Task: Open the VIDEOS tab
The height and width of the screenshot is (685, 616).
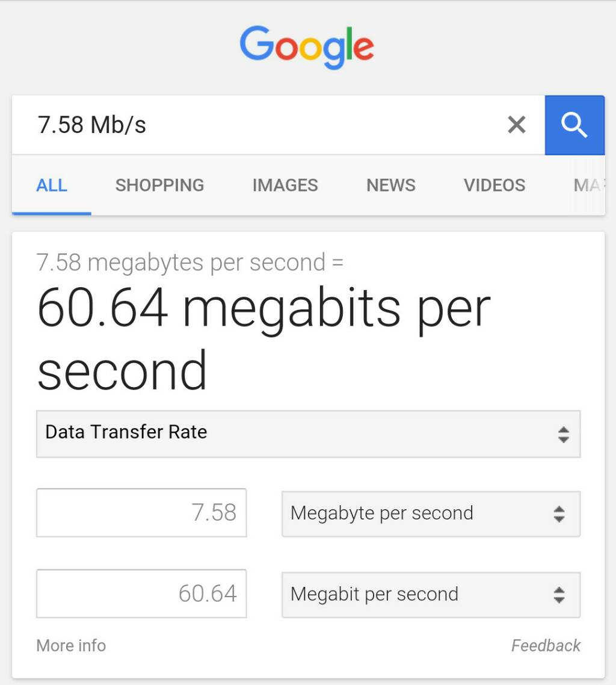Action: (x=494, y=185)
